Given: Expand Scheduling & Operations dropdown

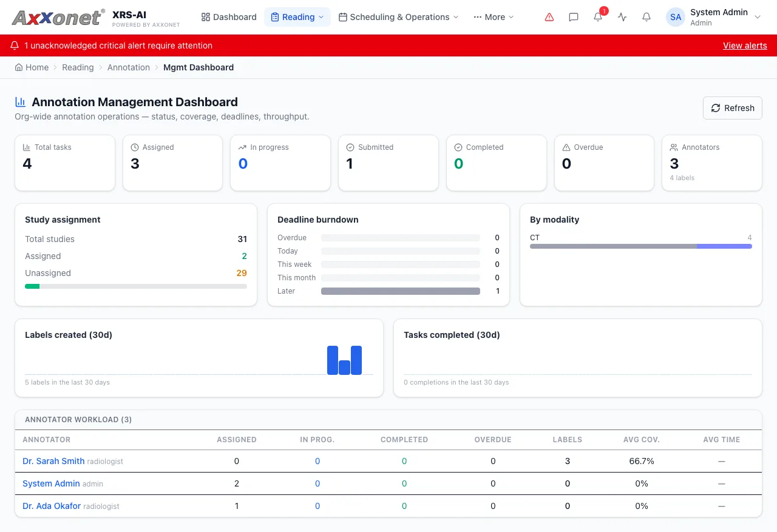Looking at the screenshot, I should point(399,17).
